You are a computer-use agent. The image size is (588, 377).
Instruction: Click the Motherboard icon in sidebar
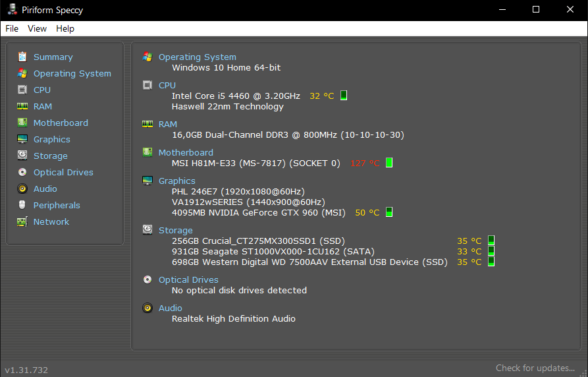[22, 123]
